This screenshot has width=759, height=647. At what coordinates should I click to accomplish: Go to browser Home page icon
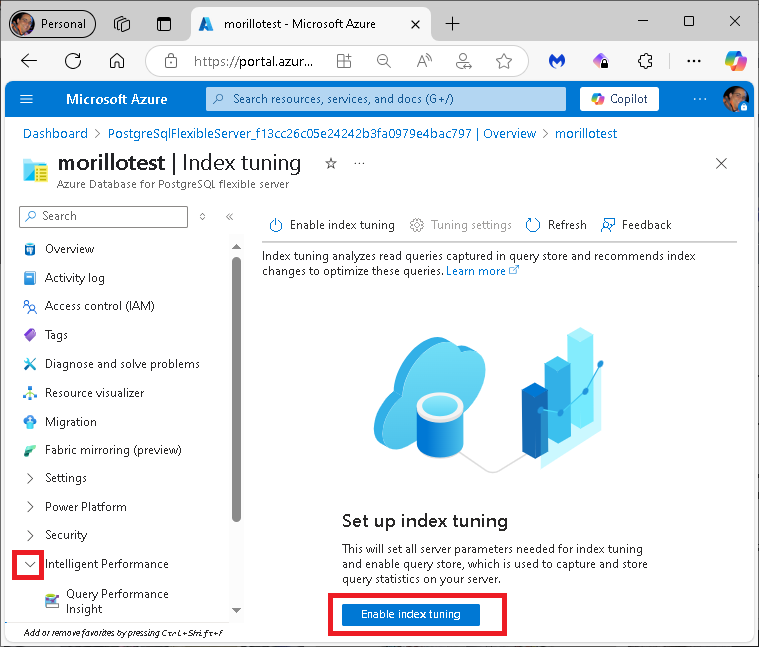(x=117, y=61)
